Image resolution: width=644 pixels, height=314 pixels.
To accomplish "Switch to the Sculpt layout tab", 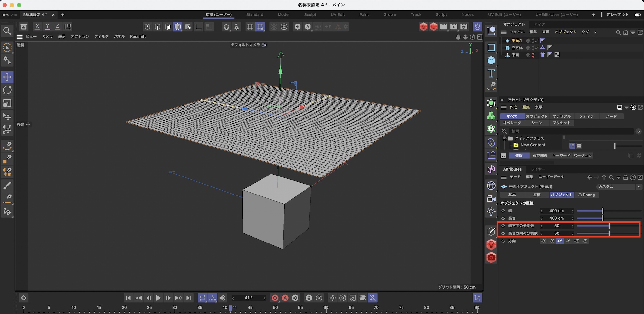I will coord(310,15).
